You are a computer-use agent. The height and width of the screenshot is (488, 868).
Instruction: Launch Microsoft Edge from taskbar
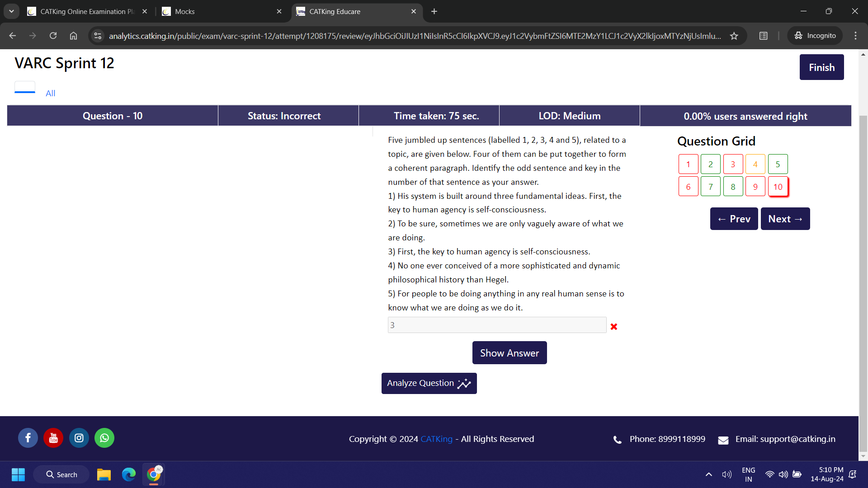(x=129, y=474)
